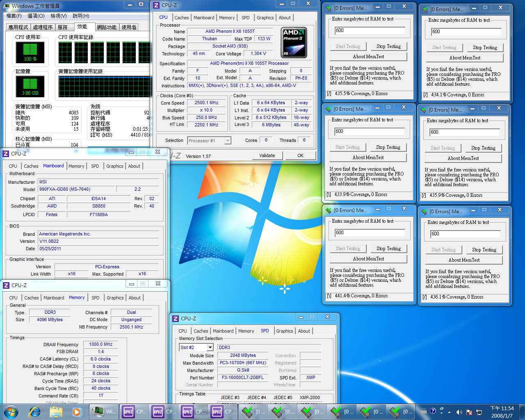The width and height of the screenshot is (525, 420).
Task: Stop Testing in MemTest window at 435.5% coverage
Action: (x=388, y=46)
